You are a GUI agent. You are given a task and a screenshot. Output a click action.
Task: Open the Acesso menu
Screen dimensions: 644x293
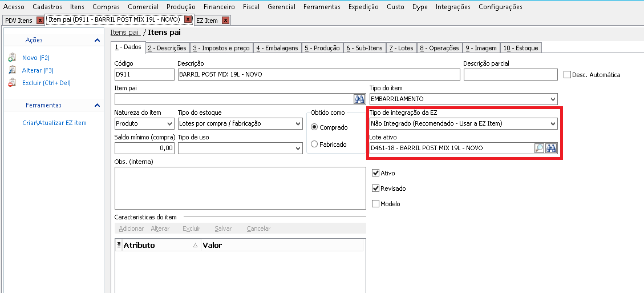14,7
